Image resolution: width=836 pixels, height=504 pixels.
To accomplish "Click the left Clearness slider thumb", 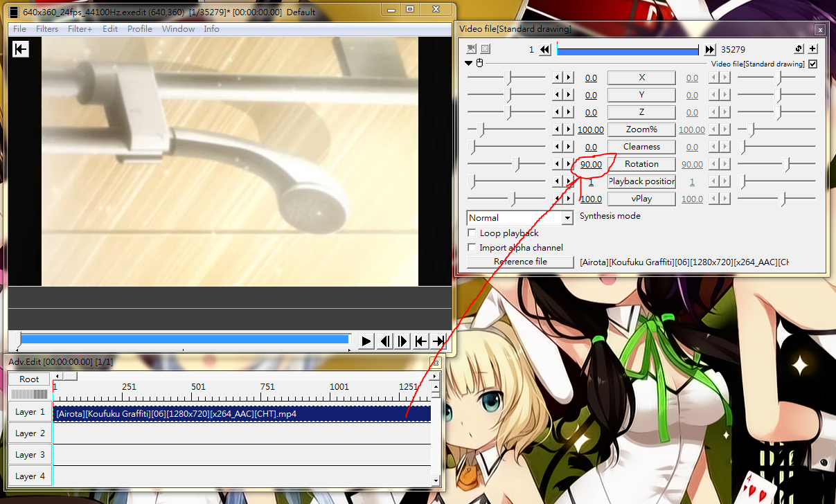I will tap(473, 147).
